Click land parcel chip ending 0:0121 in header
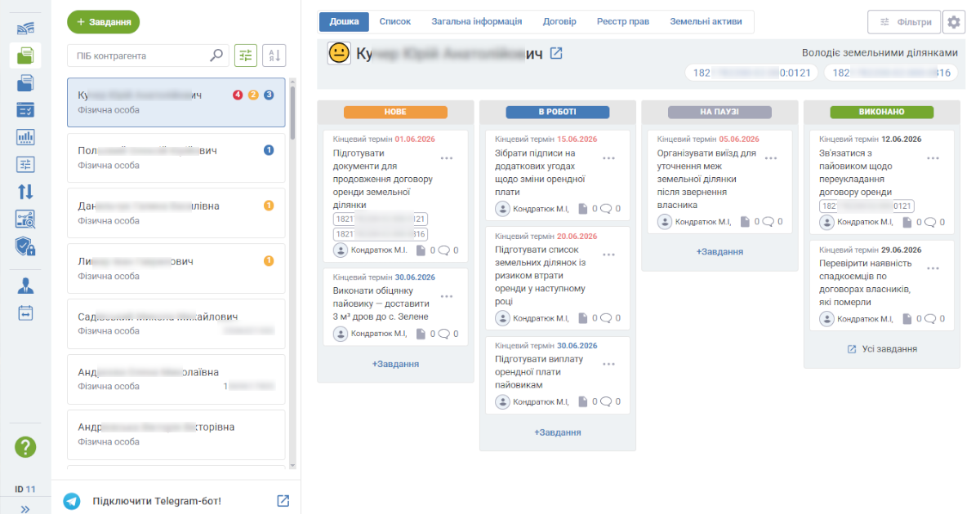The image size is (980, 514). [x=752, y=73]
